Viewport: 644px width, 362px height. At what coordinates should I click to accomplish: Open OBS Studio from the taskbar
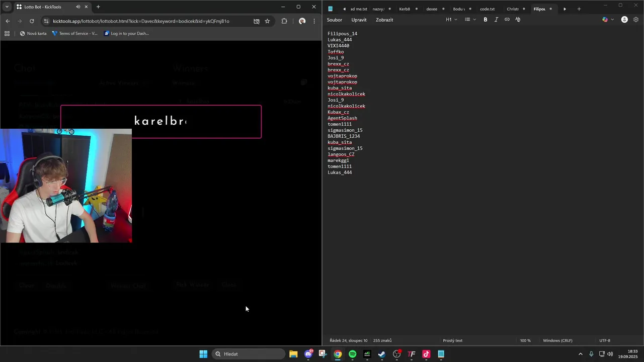click(396, 354)
